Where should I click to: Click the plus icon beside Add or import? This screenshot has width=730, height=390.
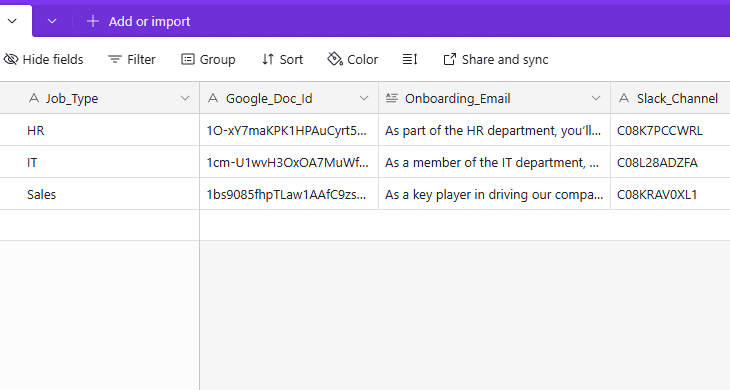[93, 21]
